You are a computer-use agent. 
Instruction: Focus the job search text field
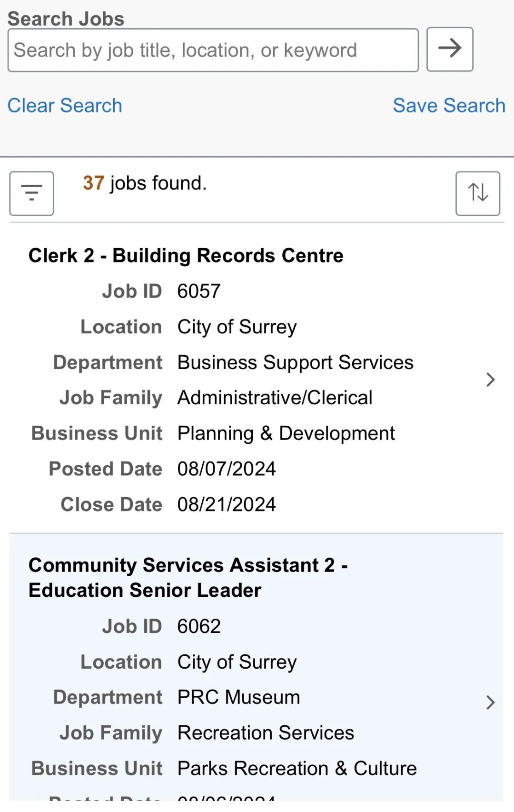click(213, 50)
